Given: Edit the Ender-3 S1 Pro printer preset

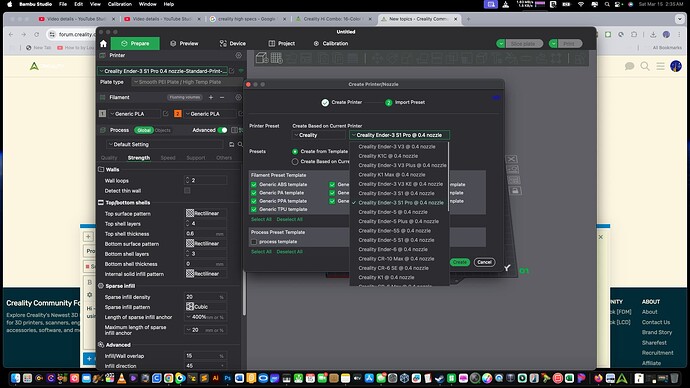Looking at the screenshot, I should (232, 71).
